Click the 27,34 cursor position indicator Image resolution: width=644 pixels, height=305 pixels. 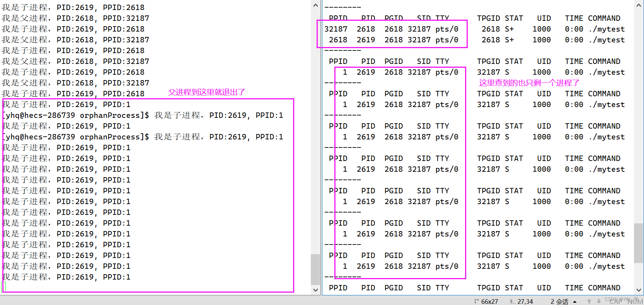tap(525, 302)
